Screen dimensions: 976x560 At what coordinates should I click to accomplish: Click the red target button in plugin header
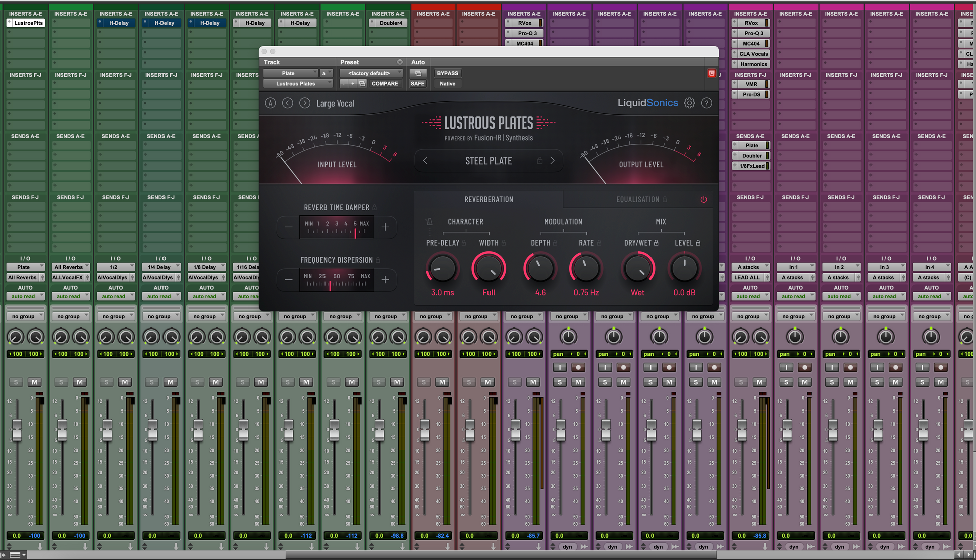tap(711, 73)
